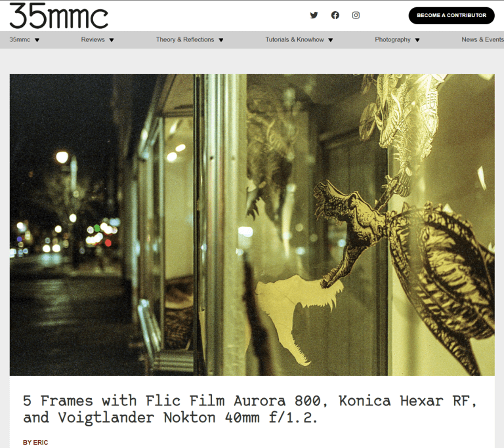Viewport: 504px width, 448px height.
Task: Expand the Tutorials & Knowhow dropdown arrow
Action: 331,40
